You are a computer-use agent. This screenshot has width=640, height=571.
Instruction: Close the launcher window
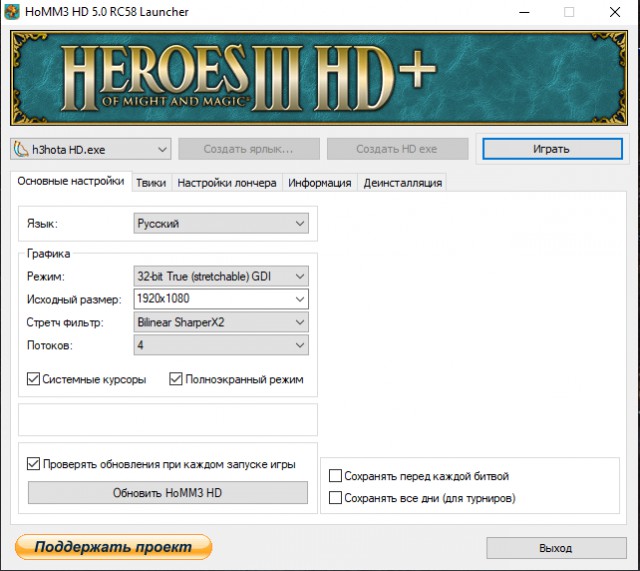(x=615, y=12)
